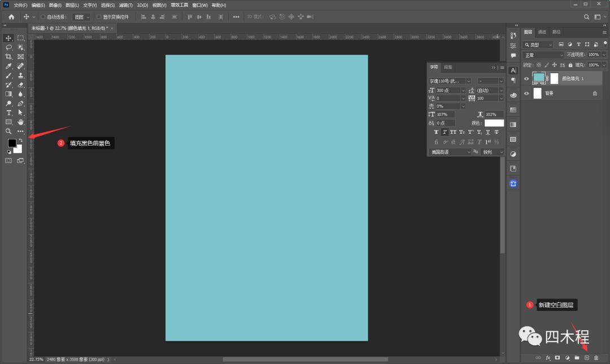
Task: Create a new layer from Layers panel
Action: point(586,358)
